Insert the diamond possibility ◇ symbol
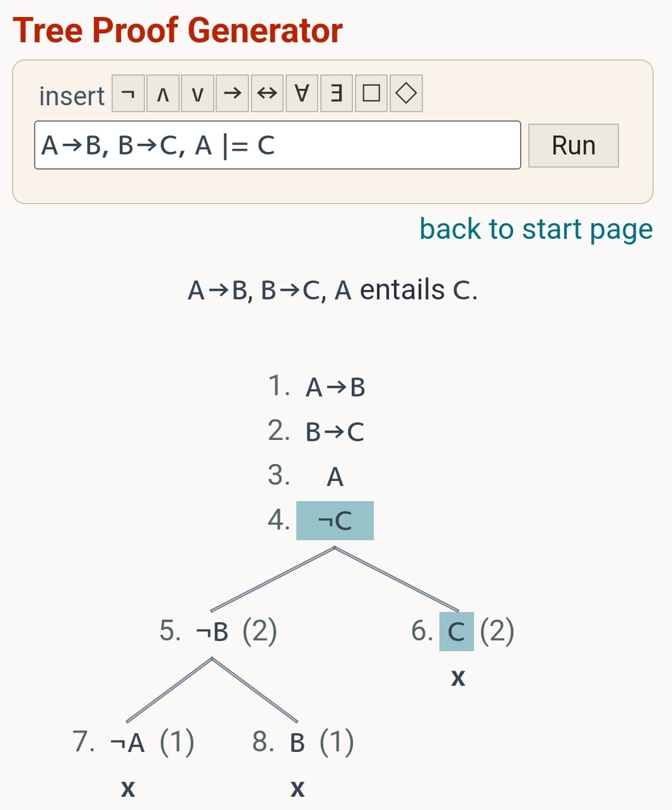The height and width of the screenshot is (810, 672). [x=406, y=93]
